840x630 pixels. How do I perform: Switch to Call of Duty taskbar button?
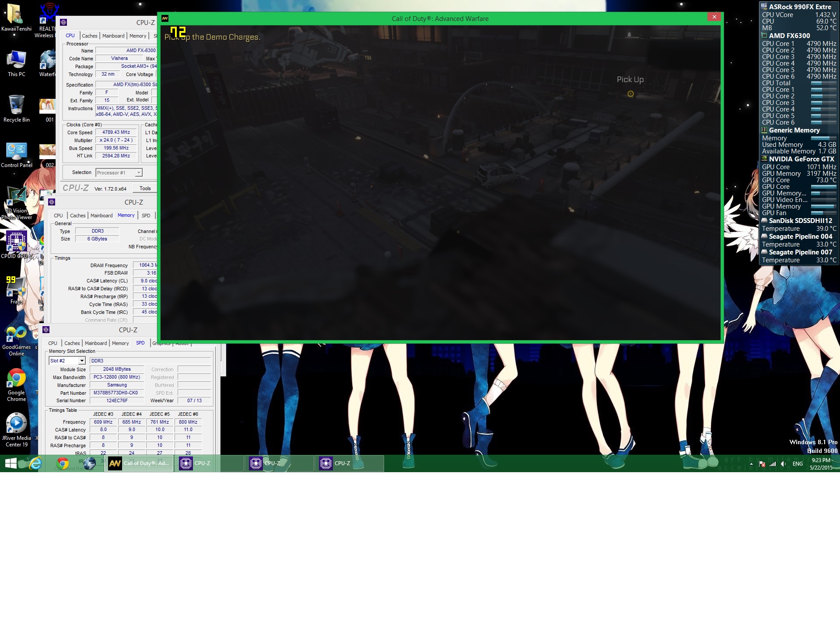139,463
